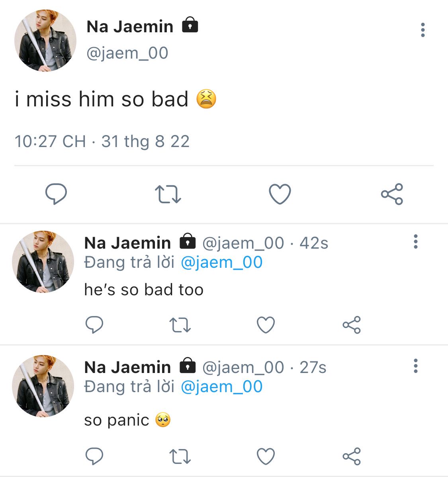Open @jaem_00 mention link in 27s reply
The image size is (448, 477).
click(x=221, y=387)
